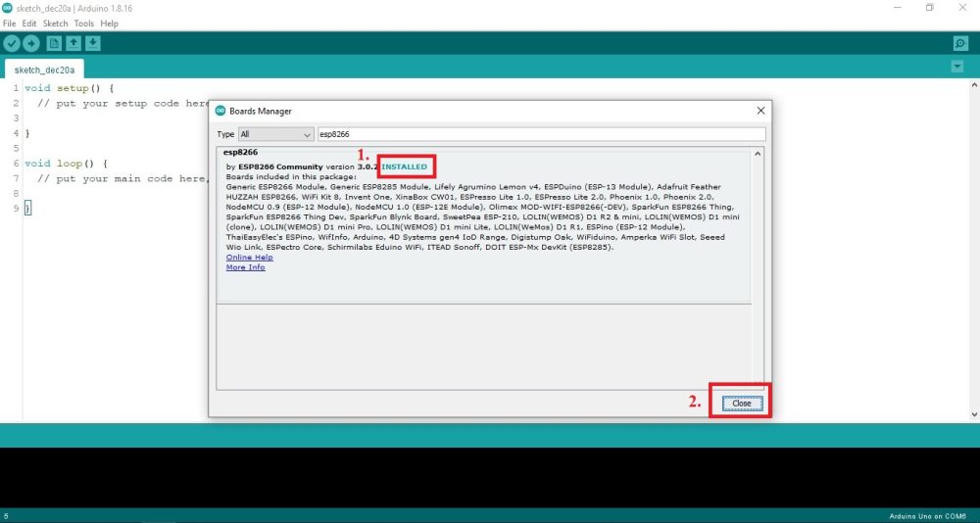This screenshot has width=980, height=523.
Task: Open the File menu
Action: [x=11, y=24]
